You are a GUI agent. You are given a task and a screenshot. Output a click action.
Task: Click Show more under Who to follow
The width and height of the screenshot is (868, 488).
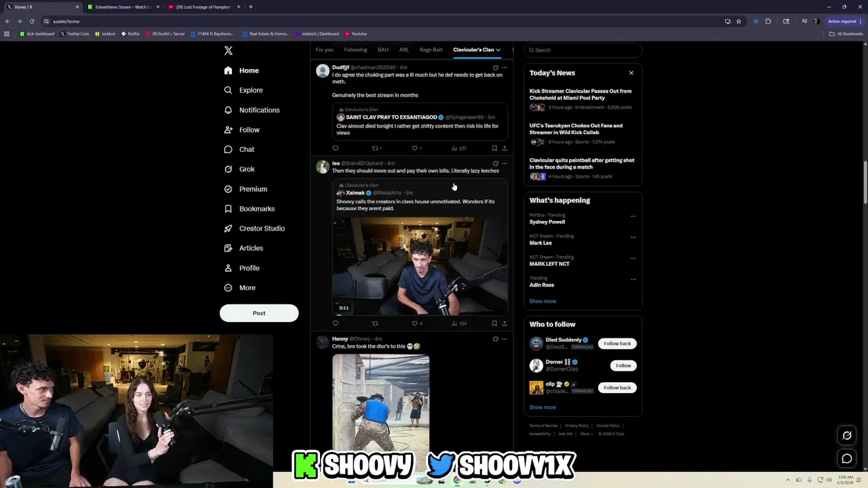(x=542, y=407)
